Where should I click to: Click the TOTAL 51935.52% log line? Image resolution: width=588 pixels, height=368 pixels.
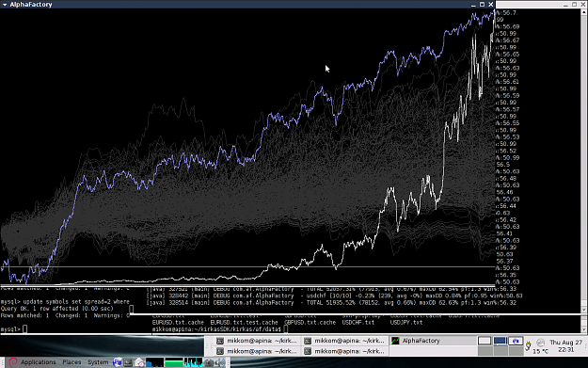pos(331,303)
